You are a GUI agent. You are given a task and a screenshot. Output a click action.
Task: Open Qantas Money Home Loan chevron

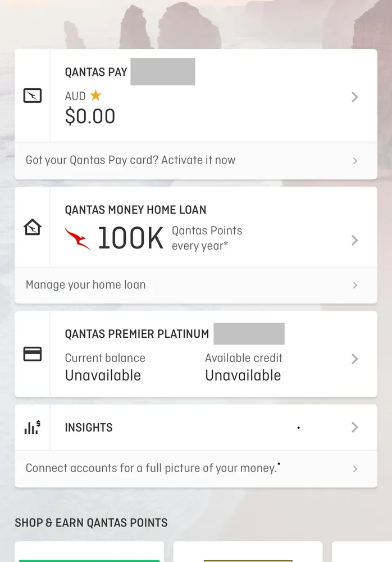click(354, 240)
